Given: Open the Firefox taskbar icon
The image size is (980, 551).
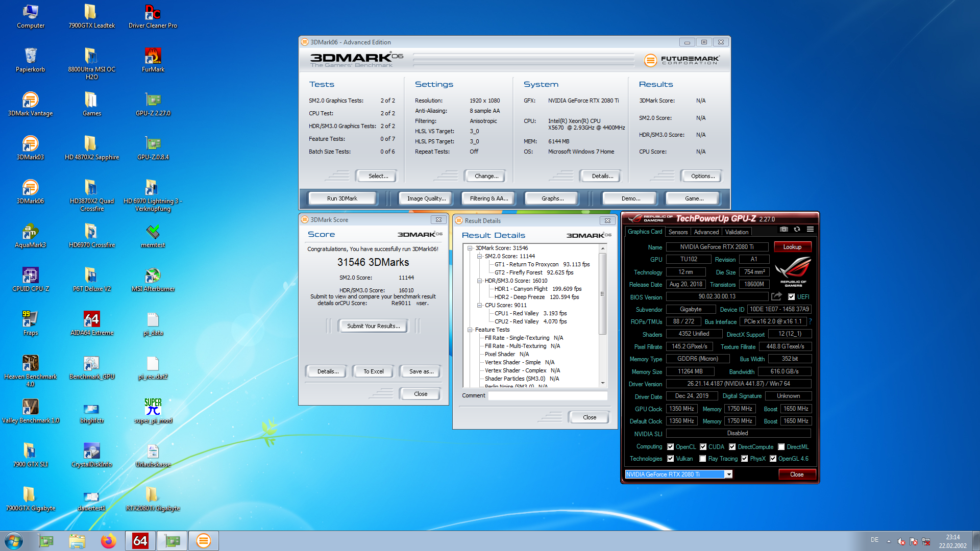Looking at the screenshot, I should (x=108, y=541).
